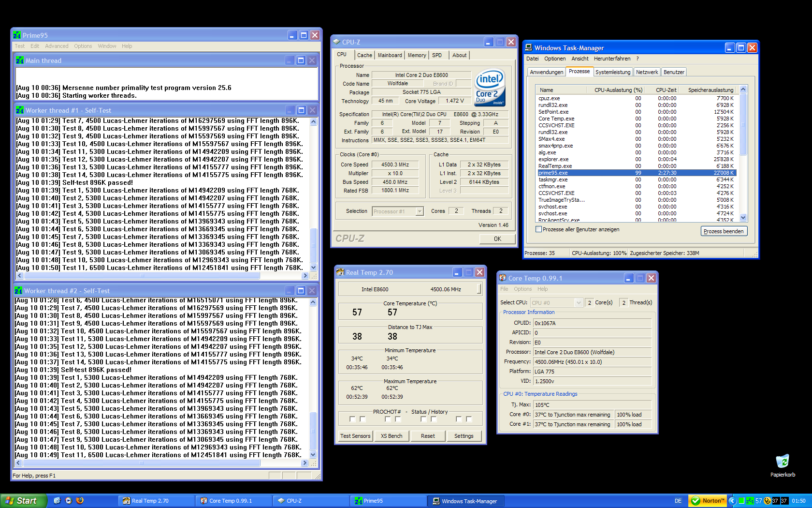
Task: Expand hidden tray icons with the arrow
Action: tap(732, 501)
